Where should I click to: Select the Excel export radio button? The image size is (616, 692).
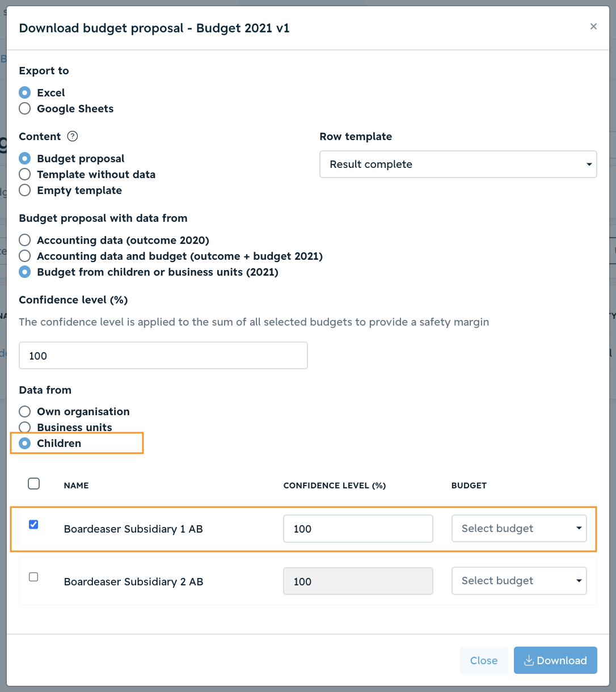click(25, 92)
